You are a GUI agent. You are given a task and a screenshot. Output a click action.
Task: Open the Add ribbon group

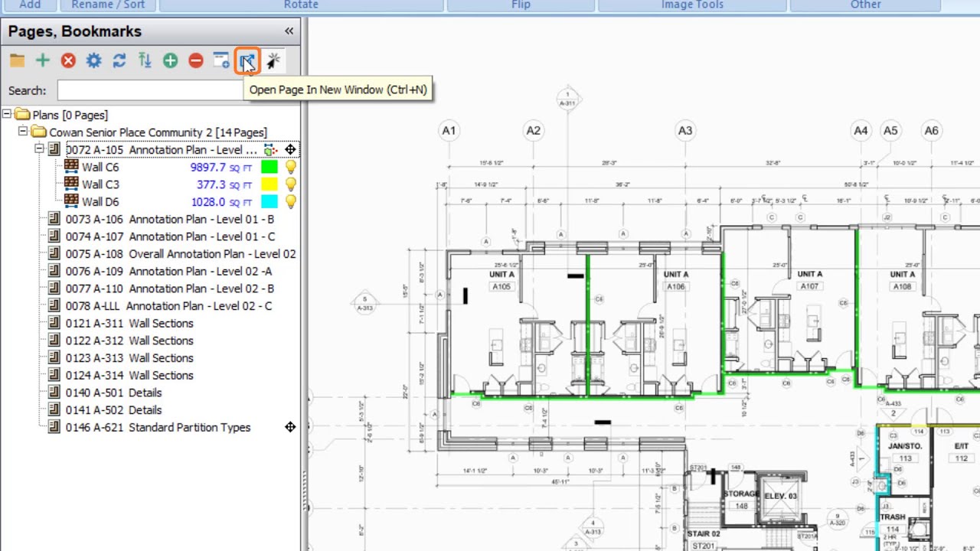30,5
